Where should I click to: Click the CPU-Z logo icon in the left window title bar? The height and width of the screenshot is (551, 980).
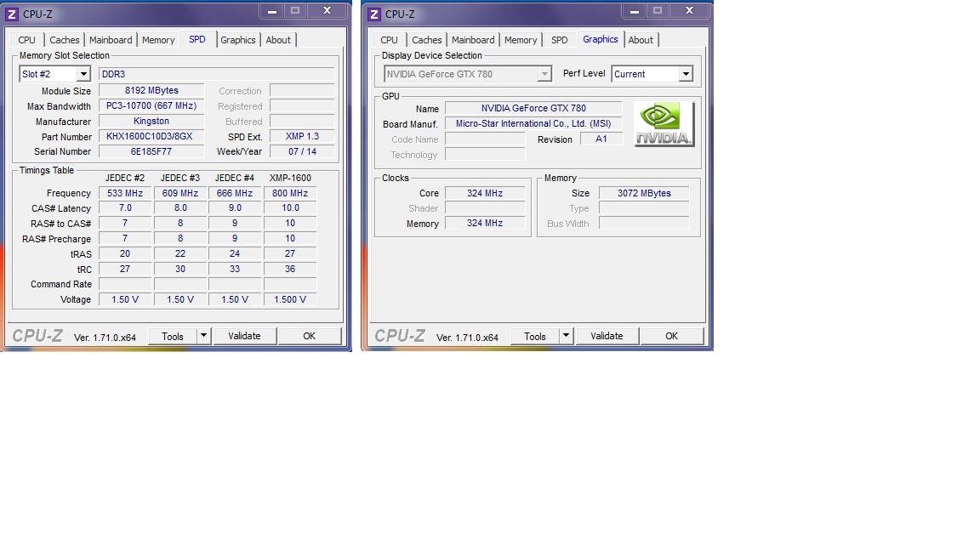pyautogui.click(x=12, y=14)
